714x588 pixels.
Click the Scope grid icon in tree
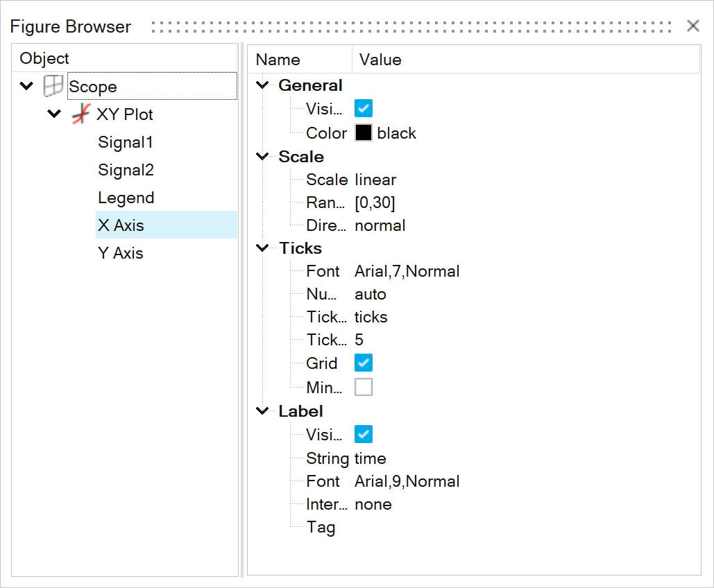click(x=53, y=87)
